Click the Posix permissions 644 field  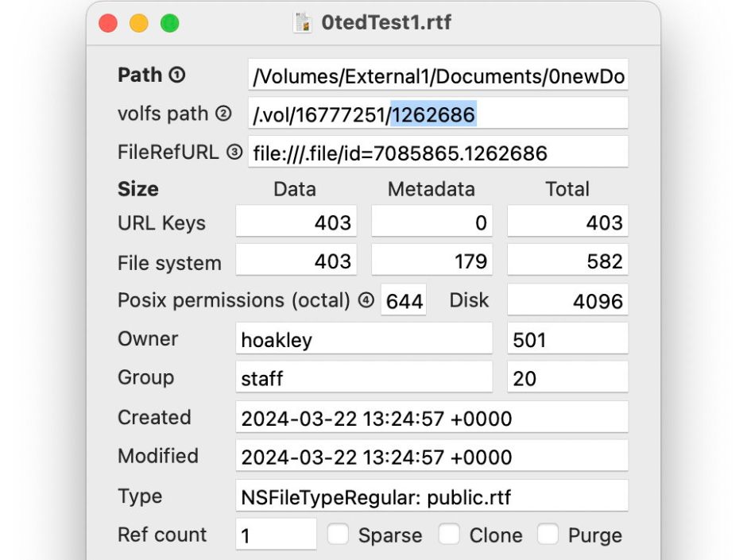(x=404, y=302)
